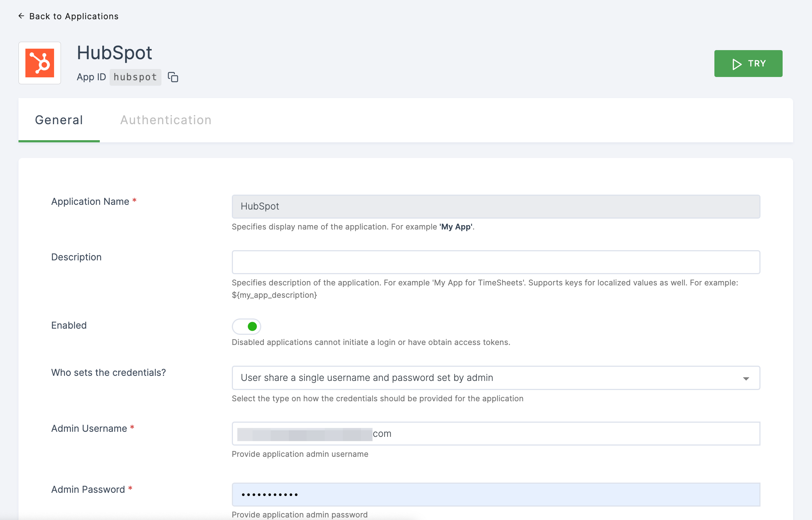812x520 pixels.
Task: Toggle the Enabled switch off
Action: click(247, 326)
